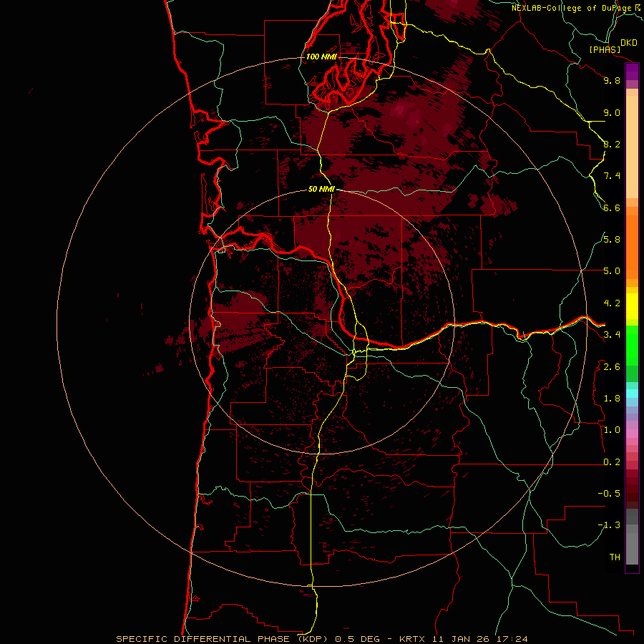This screenshot has width=644, height=644.
Task: Click the 1.8 scale value
Action: (x=612, y=399)
